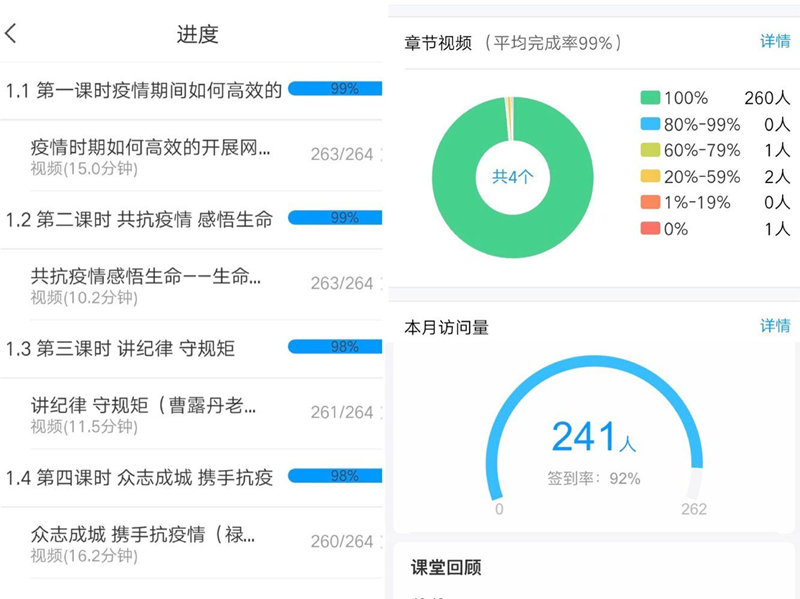800x599 pixels.
Task: Click the yellow 20%-59% legend swatch
Action: click(x=651, y=176)
